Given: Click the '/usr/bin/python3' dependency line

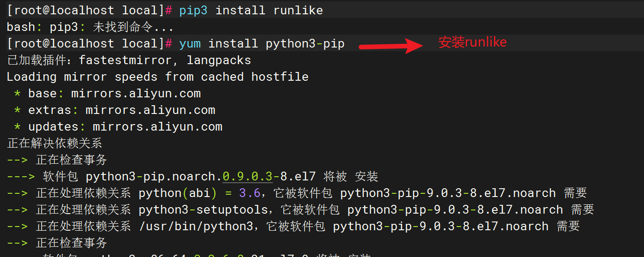Looking at the screenshot, I should click(293, 227).
